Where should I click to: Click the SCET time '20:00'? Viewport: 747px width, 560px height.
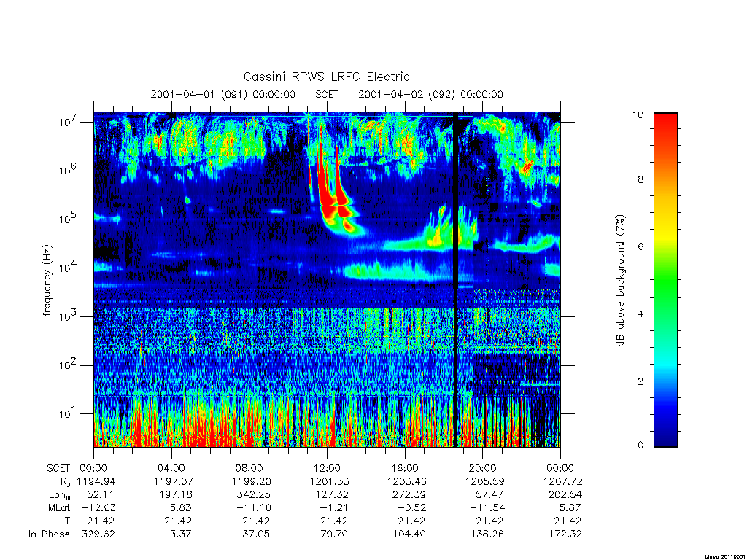(x=482, y=468)
